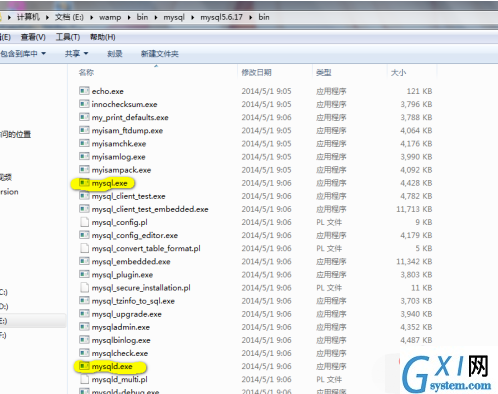Screen dimensions: 498x394
Task: Select the mysql.exe file name
Action: click(109, 183)
